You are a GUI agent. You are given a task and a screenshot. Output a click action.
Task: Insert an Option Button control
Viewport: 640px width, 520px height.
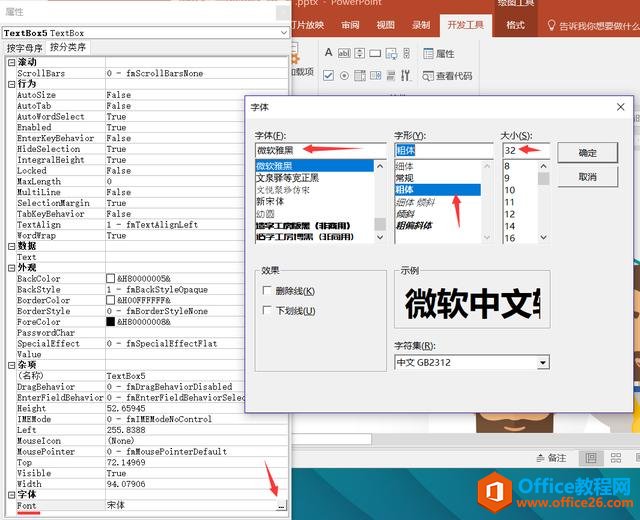click(x=344, y=76)
